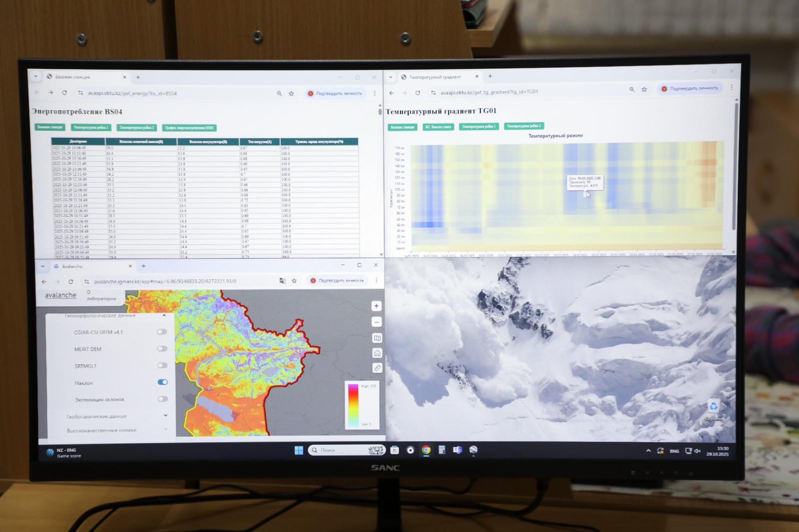Click the БС. Высота снега button
The width and height of the screenshot is (799, 532).
click(x=438, y=127)
